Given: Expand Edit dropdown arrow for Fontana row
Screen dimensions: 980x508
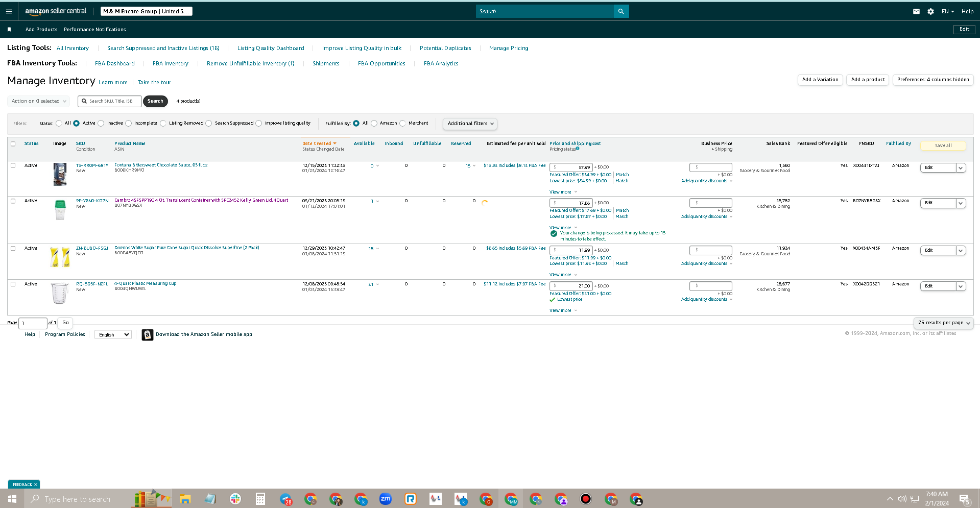Looking at the screenshot, I should point(961,167).
